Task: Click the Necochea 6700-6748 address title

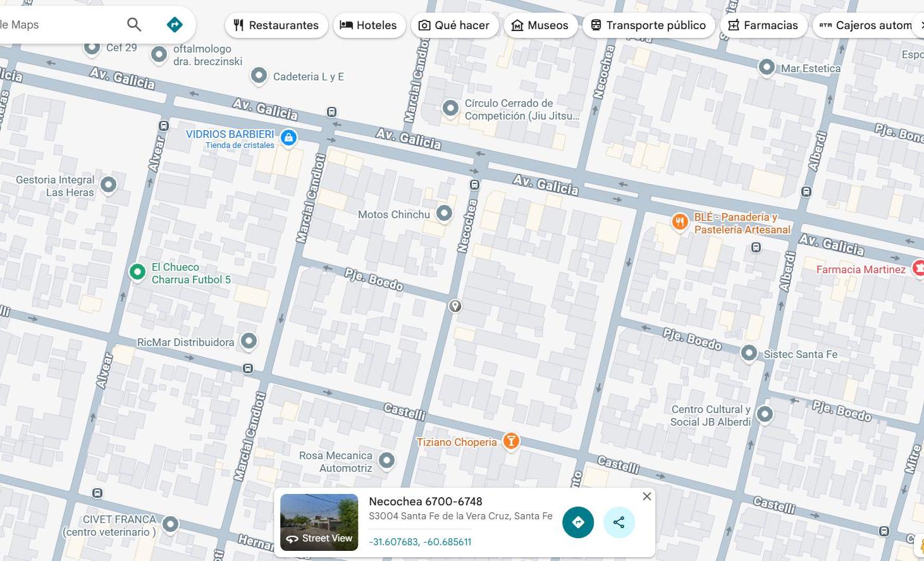Action: pyautogui.click(x=426, y=502)
